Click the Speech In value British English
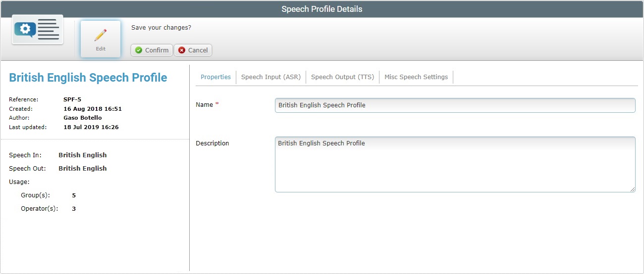 click(83, 155)
